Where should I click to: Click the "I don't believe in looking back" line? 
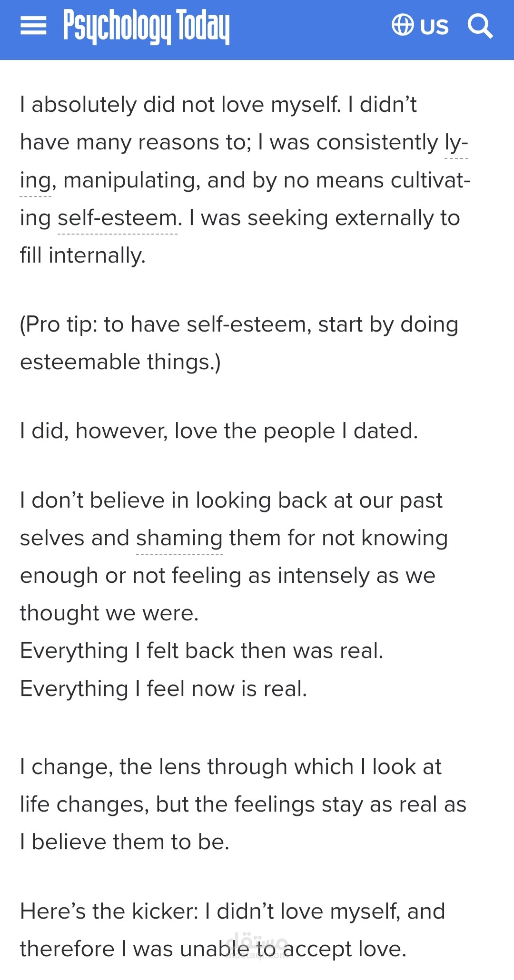click(x=231, y=501)
